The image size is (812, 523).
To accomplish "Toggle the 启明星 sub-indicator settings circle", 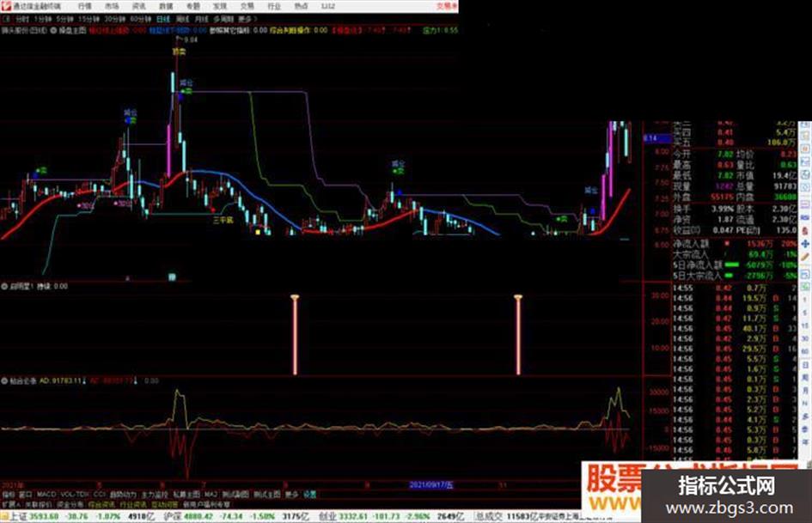I will pos(4,286).
